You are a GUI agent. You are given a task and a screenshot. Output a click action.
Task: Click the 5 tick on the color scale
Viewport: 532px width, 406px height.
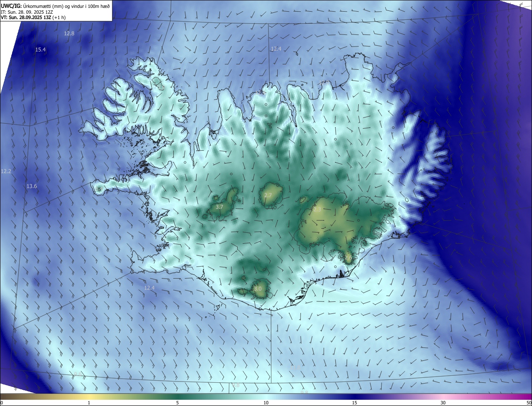click(x=177, y=403)
